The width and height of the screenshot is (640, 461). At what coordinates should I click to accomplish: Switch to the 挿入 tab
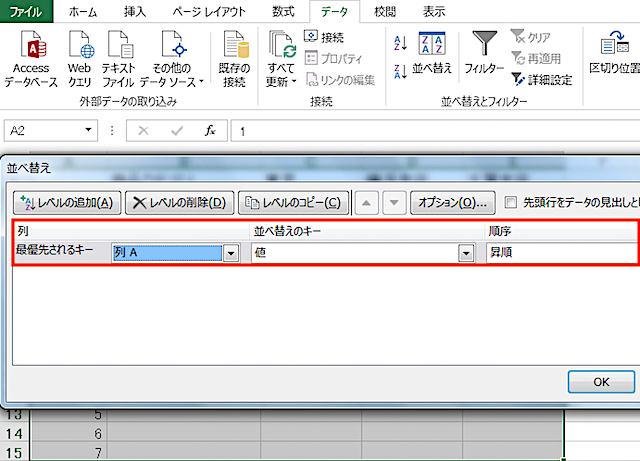pos(135,12)
